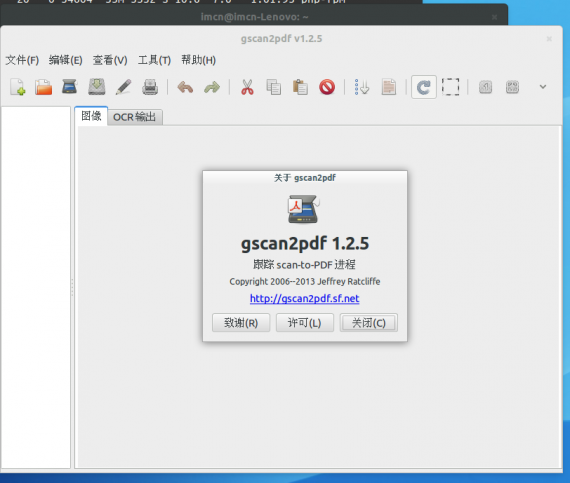Cut selection with scissors icon

248,87
